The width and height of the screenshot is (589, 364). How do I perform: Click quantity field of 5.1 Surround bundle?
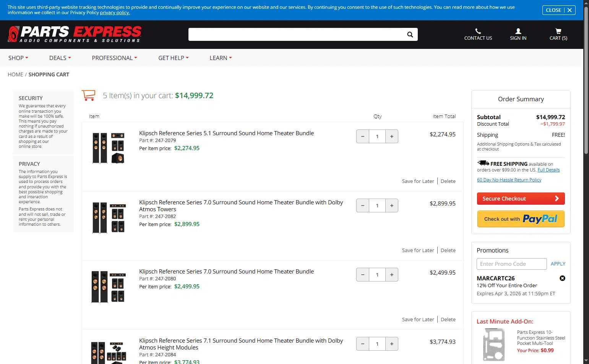pos(377,136)
